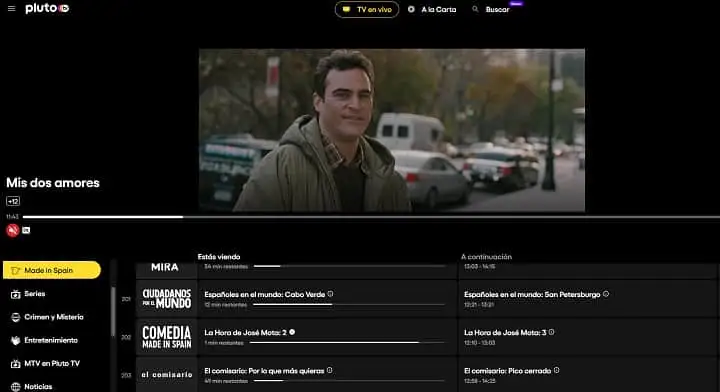Click the Estás viendo column header
720x392 pixels.
click(219, 257)
